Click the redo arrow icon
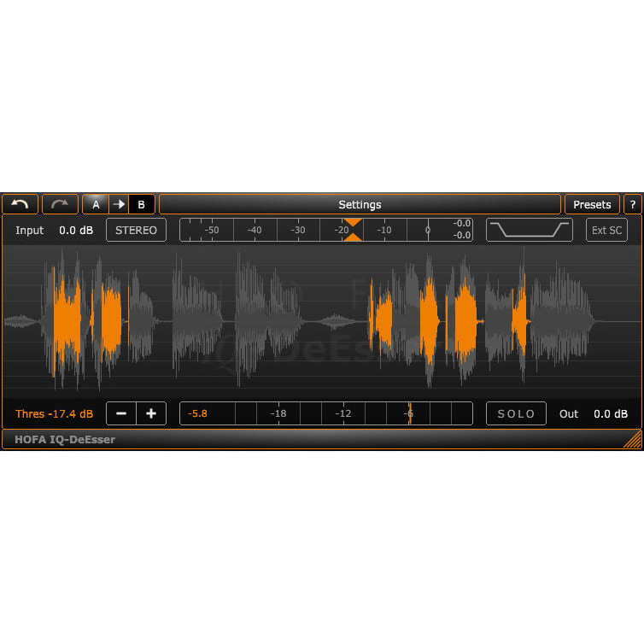 (x=60, y=204)
